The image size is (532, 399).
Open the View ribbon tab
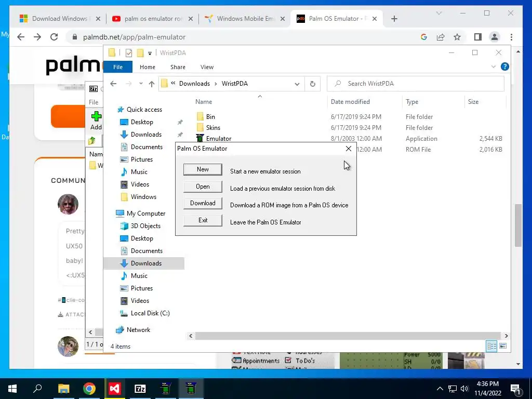(207, 67)
